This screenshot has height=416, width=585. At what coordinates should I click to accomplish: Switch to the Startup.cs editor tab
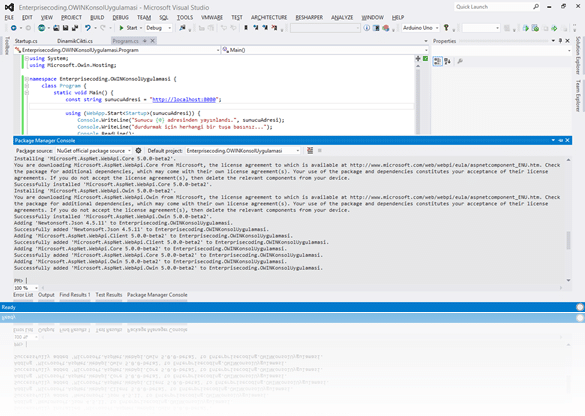[x=26, y=41]
